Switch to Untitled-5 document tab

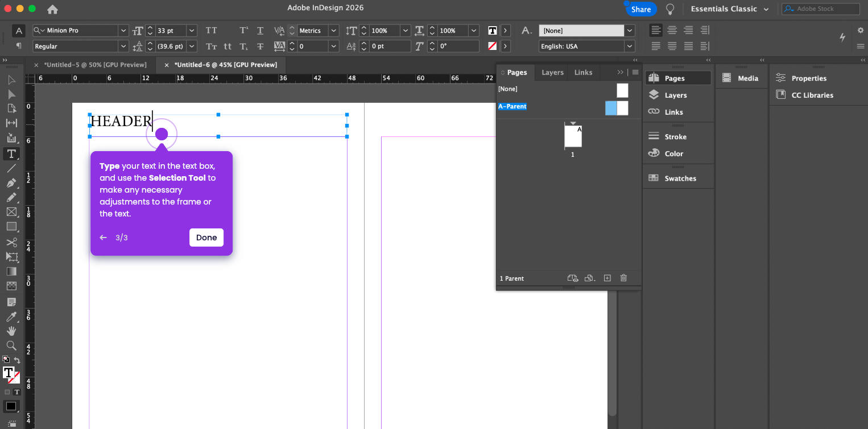pos(95,65)
